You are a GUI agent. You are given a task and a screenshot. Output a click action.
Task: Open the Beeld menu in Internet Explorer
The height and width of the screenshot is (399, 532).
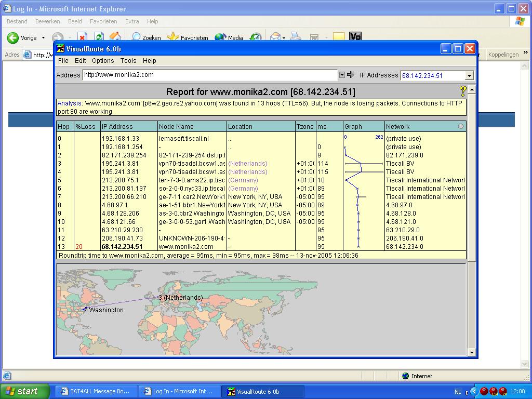click(x=75, y=21)
